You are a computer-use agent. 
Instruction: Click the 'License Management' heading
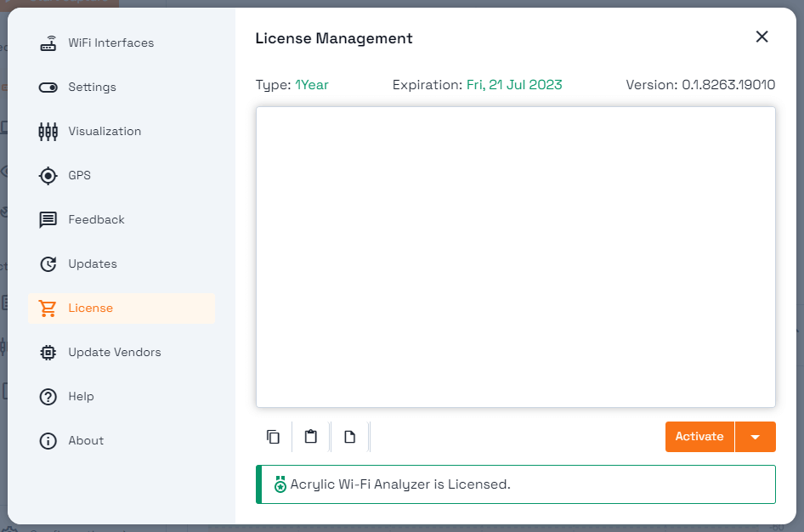[334, 38]
